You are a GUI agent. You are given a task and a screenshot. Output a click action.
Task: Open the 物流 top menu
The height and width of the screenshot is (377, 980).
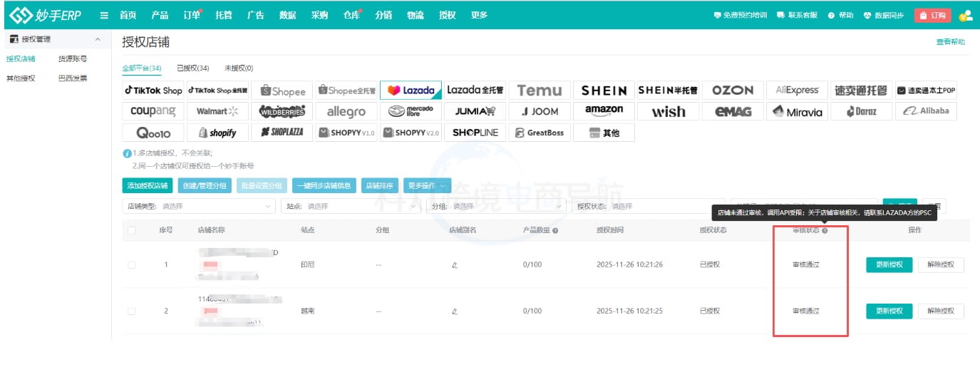416,15
